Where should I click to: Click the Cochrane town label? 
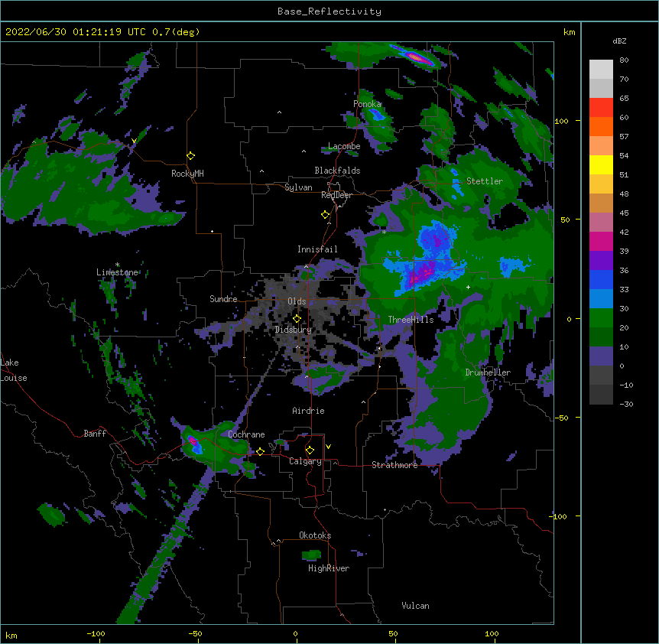(246, 434)
